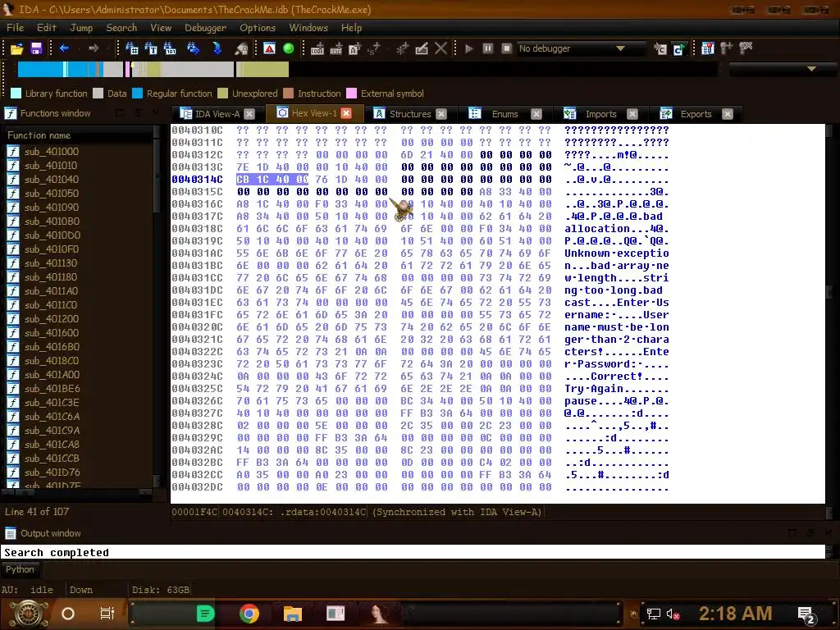The width and height of the screenshot is (840, 630).
Task: Close the Structures tab
Action: pos(441,114)
